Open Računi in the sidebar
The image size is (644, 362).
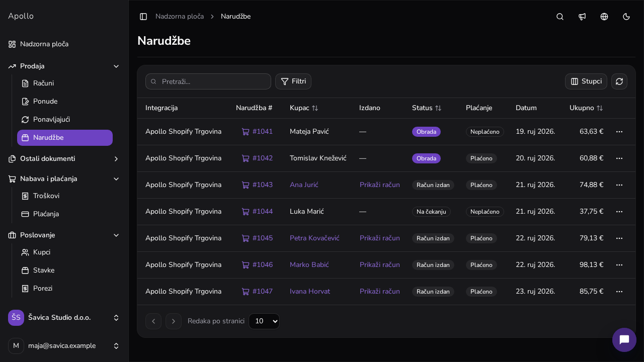click(65, 83)
